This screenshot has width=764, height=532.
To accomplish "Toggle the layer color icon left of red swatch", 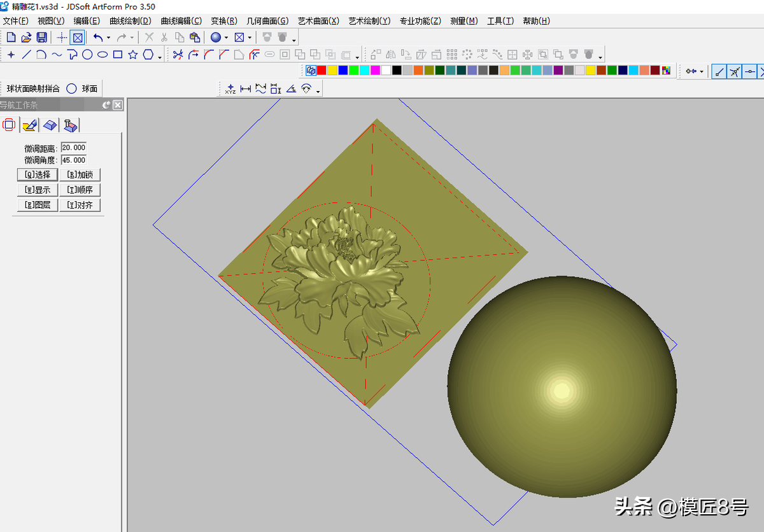I will click(311, 71).
